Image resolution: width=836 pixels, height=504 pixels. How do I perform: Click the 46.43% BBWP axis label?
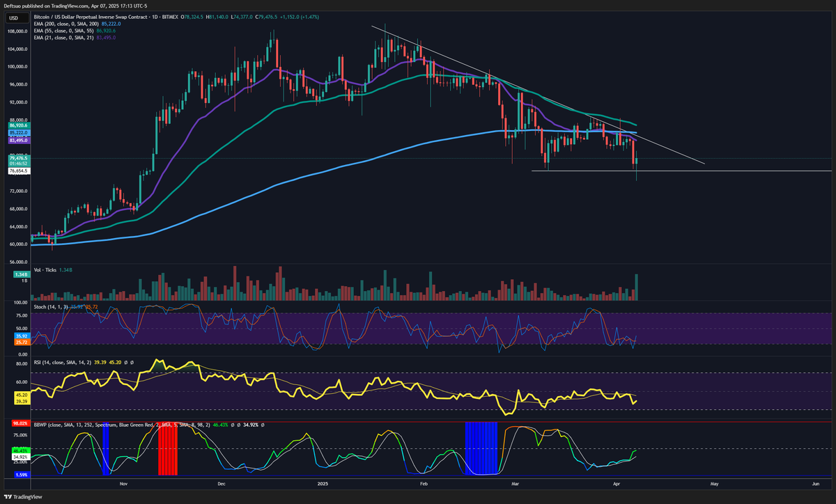20,451
